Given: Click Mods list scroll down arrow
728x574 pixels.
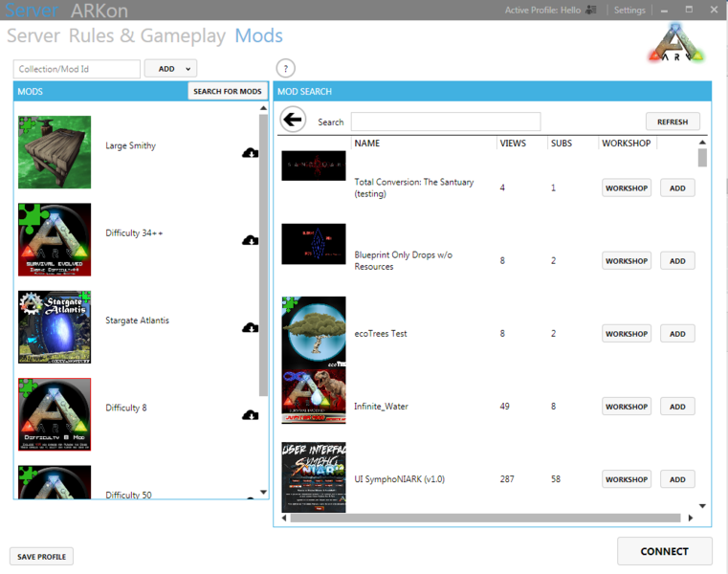Looking at the screenshot, I should click(x=263, y=492).
